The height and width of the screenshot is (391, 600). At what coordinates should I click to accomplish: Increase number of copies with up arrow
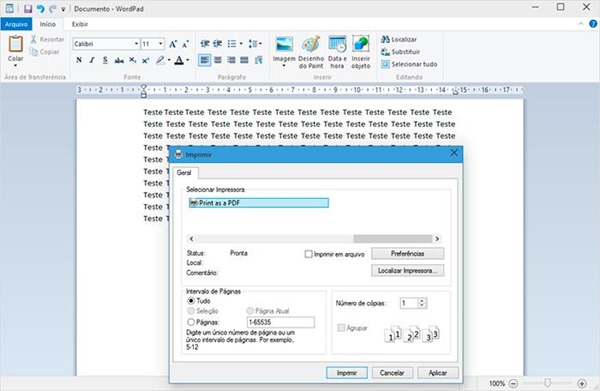[x=422, y=301]
